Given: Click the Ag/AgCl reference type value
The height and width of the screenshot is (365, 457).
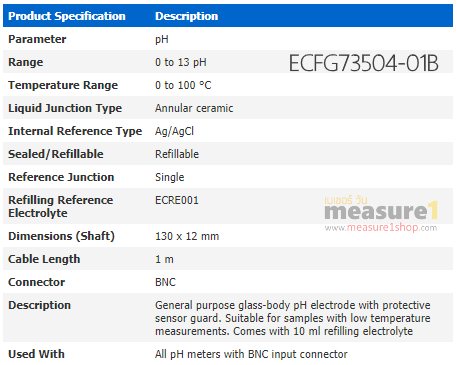Looking at the screenshot, I should [x=174, y=131].
